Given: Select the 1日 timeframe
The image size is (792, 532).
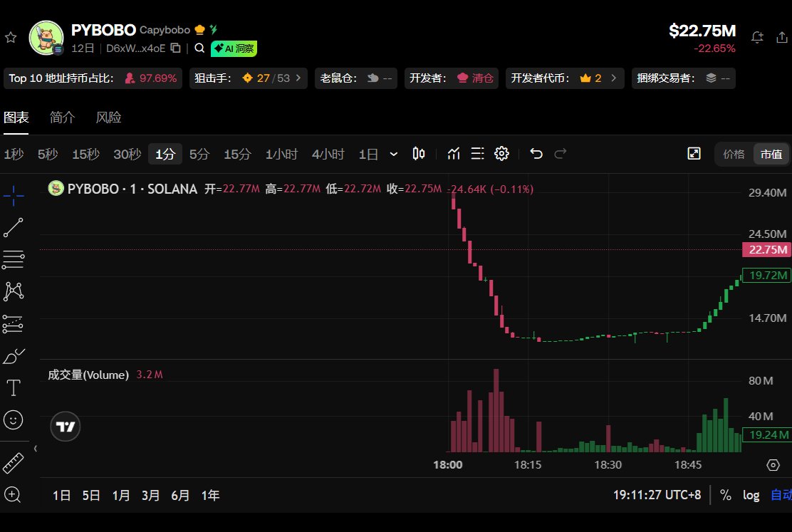Looking at the screenshot, I should [x=368, y=154].
